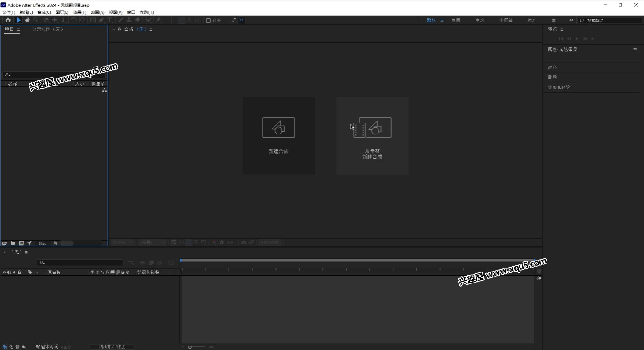Select the Puppet Pin tool
The height and width of the screenshot is (350, 644).
point(158,20)
